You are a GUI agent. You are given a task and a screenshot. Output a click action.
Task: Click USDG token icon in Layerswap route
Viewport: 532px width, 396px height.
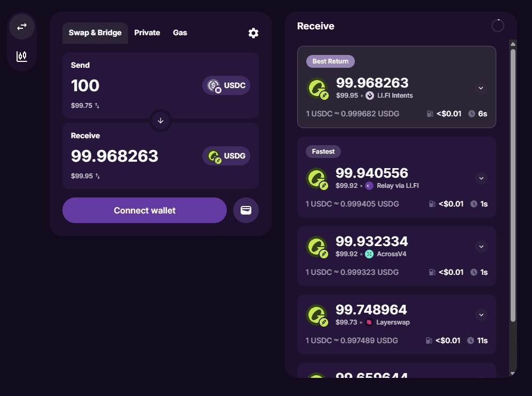point(317,315)
